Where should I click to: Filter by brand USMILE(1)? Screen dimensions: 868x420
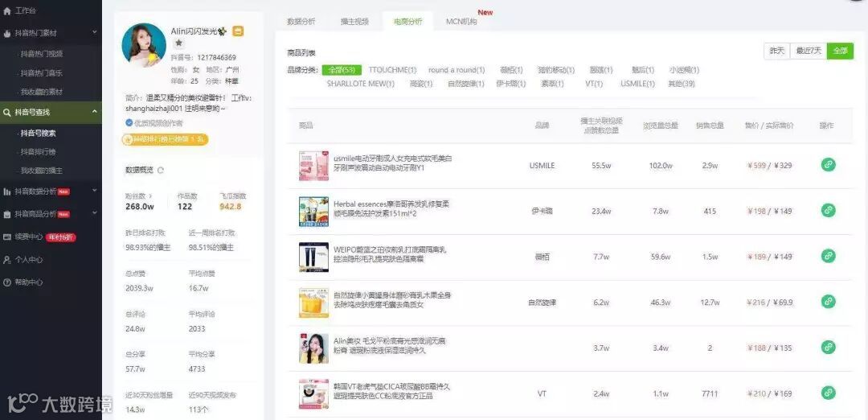click(x=637, y=84)
